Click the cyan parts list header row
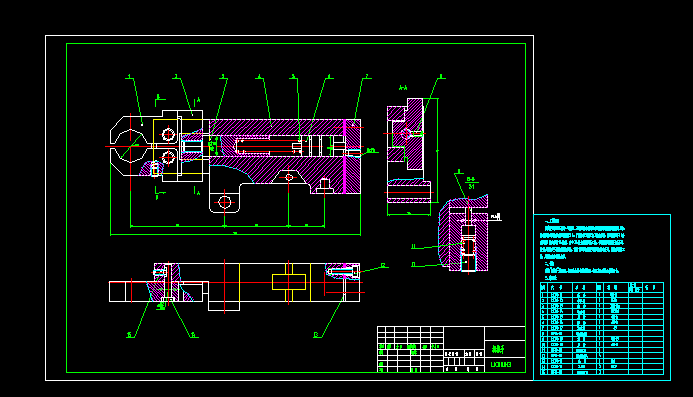Screen dimensions: 693x397 tap(602, 287)
